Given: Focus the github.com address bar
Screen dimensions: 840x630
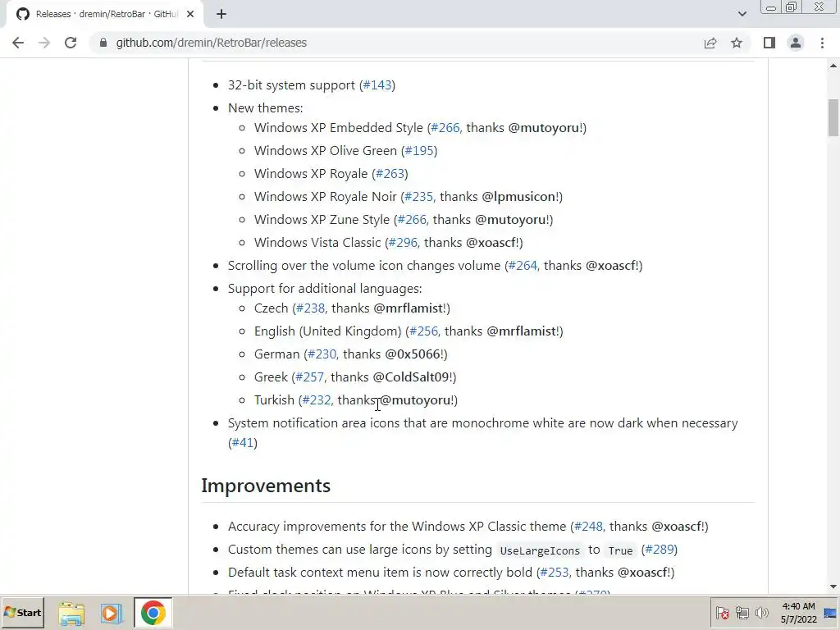Looking at the screenshot, I should (x=396, y=43).
